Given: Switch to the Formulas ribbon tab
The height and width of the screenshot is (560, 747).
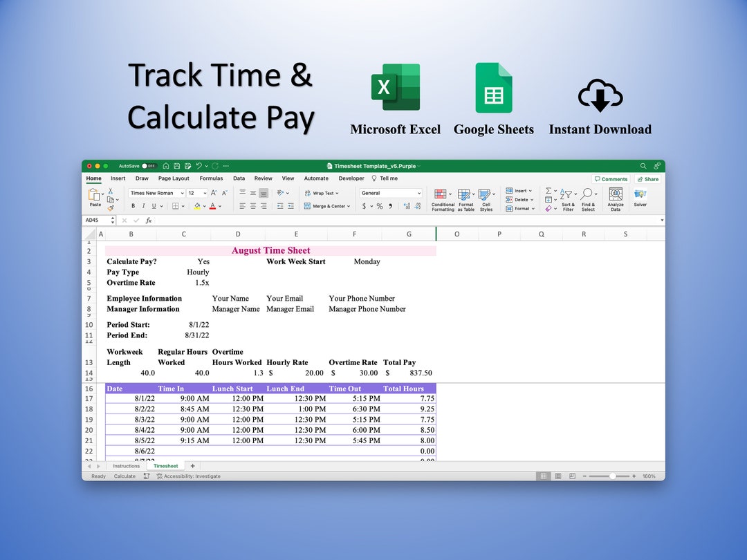Looking at the screenshot, I should 211,178.
